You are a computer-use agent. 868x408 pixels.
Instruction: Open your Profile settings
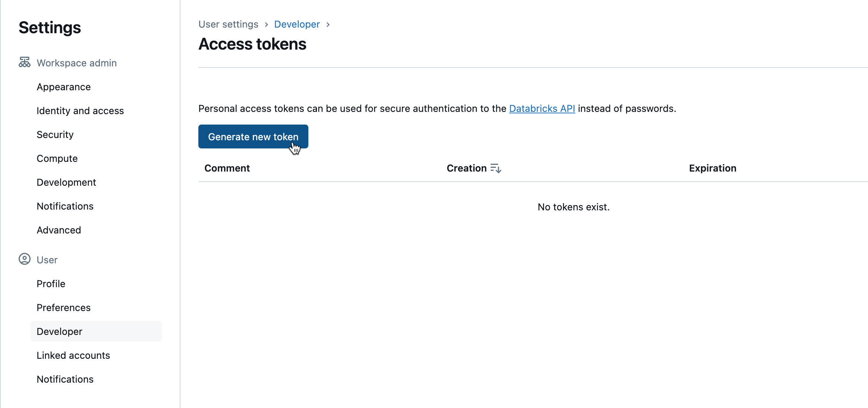tap(51, 283)
